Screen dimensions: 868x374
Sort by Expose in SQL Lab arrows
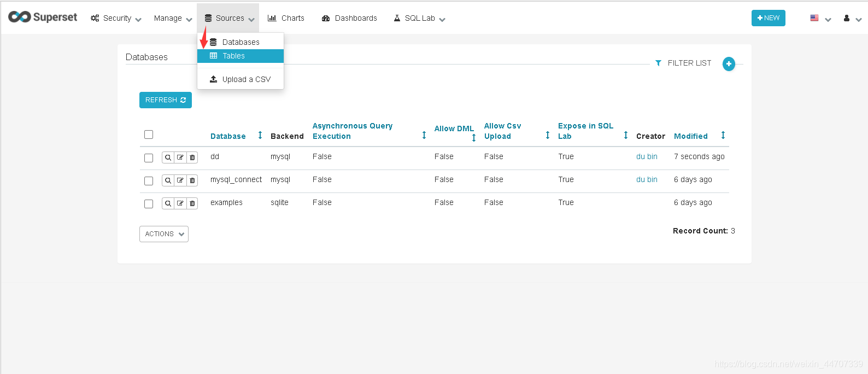tap(626, 135)
